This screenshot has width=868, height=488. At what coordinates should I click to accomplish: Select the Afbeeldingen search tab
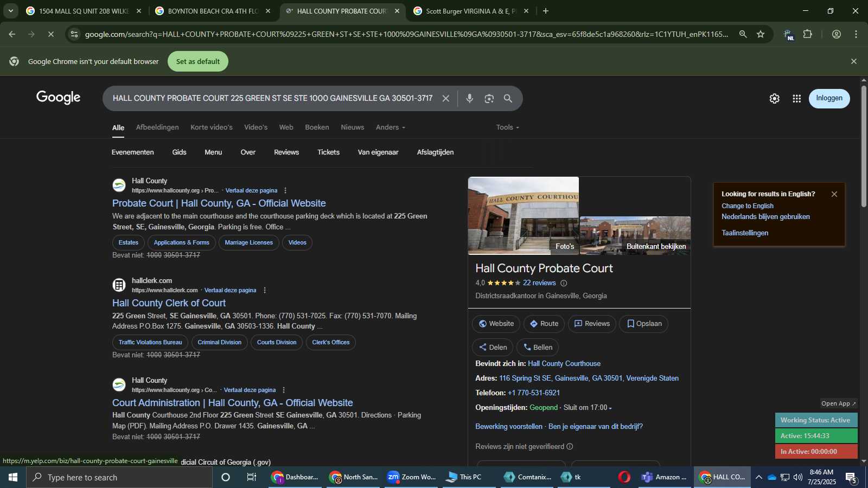pyautogui.click(x=157, y=127)
